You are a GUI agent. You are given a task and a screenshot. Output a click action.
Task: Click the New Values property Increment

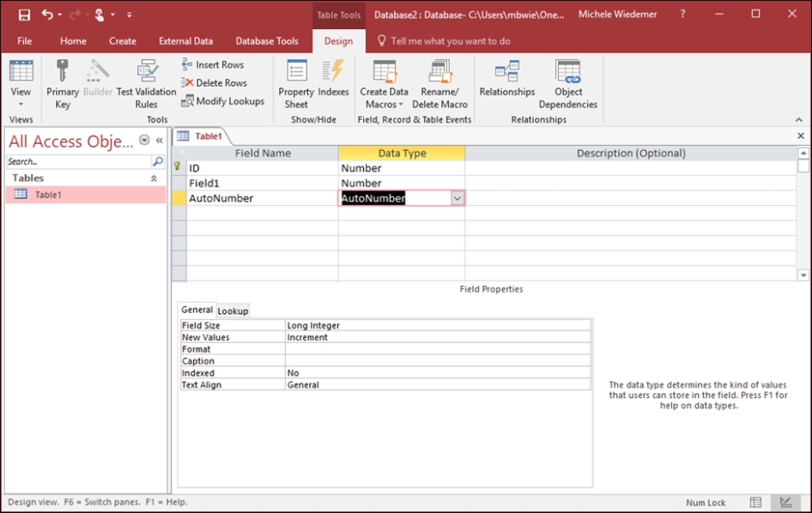pyautogui.click(x=438, y=337)
